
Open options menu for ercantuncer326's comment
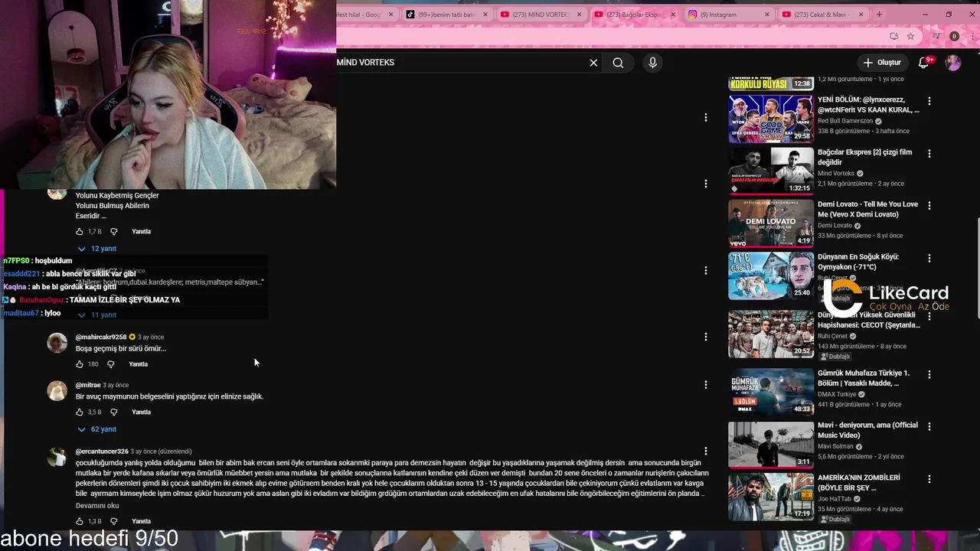(x=706, y=452)
